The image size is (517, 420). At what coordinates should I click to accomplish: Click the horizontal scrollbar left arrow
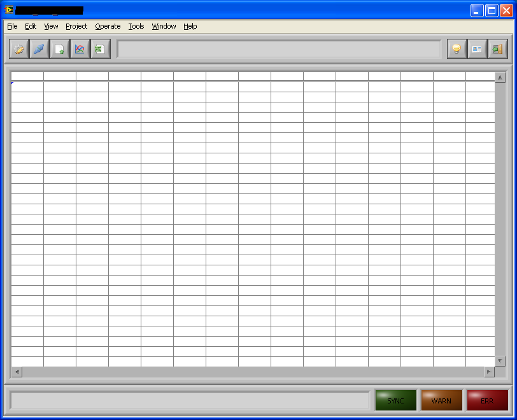pyautogui.click(x=17, y=372)
